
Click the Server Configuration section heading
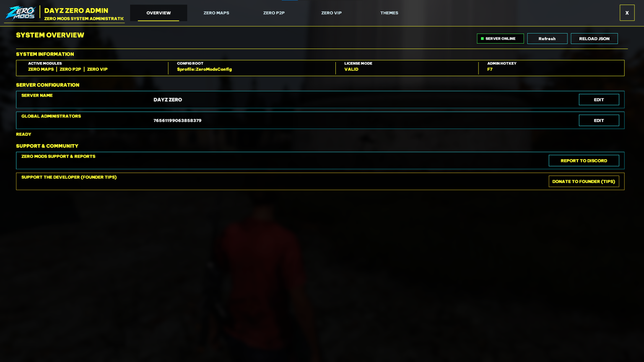point(48,85)
